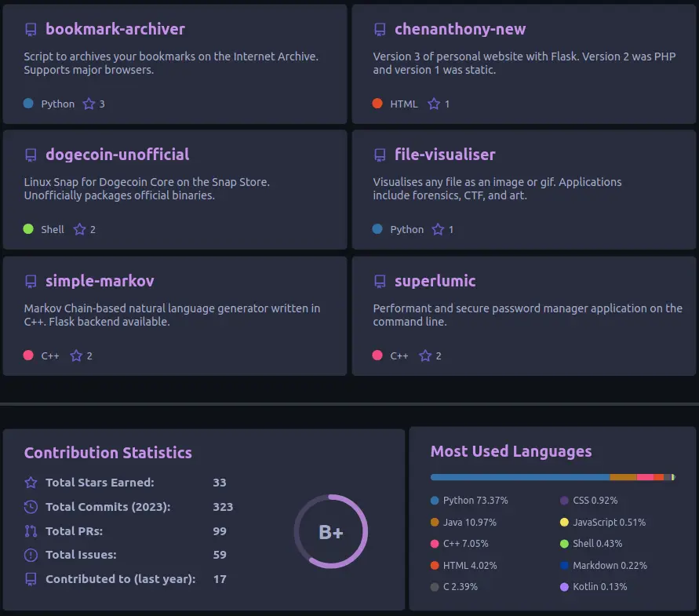This screenshot has width=699, height=616.
Task: Click the star icon on bookmark-archiver card
Action: pos(89,104)
